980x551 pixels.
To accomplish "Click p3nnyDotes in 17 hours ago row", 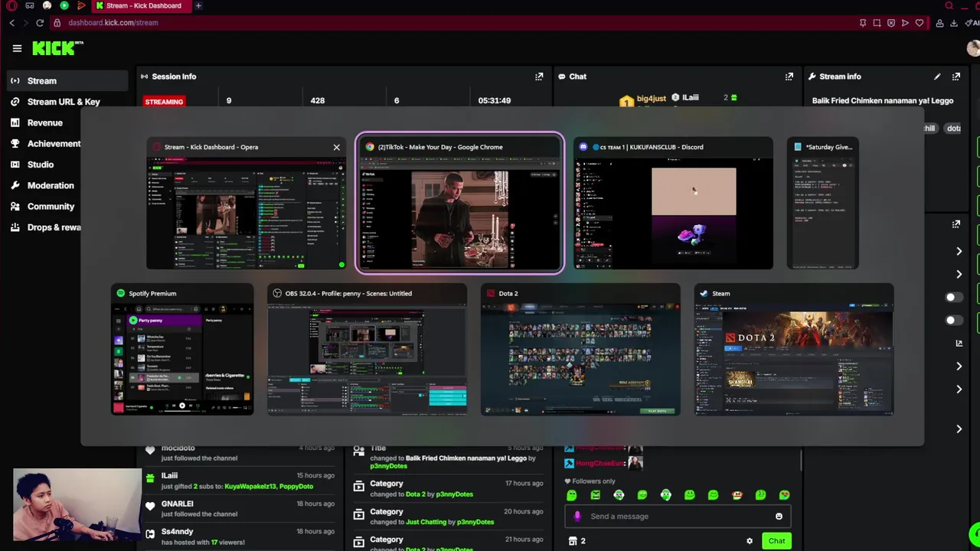I will tap(454, 494).
